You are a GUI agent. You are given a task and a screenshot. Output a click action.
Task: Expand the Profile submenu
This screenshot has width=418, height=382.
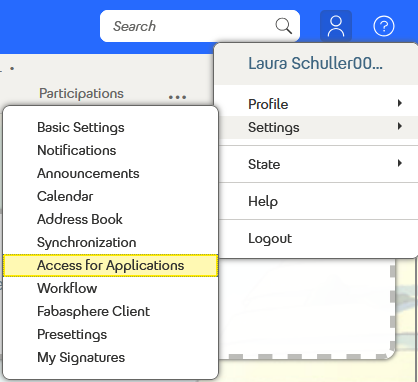316,104
